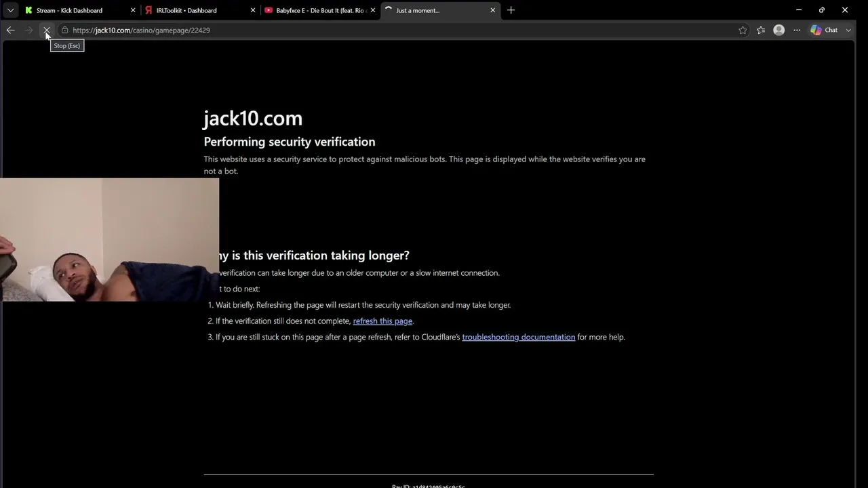Switch to Babyfxce E Die Bout It tab
The image size is (868, 488).
click(x=320, y=10)
